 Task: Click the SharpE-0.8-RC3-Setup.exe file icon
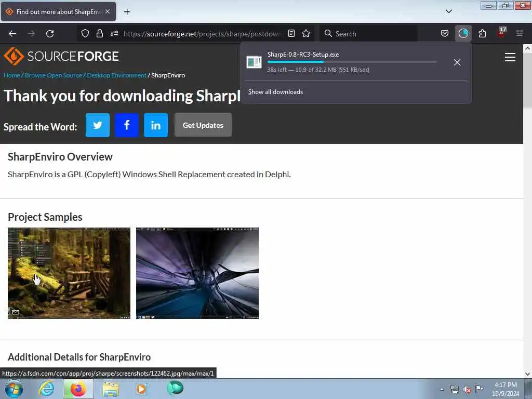coord(254,62)
